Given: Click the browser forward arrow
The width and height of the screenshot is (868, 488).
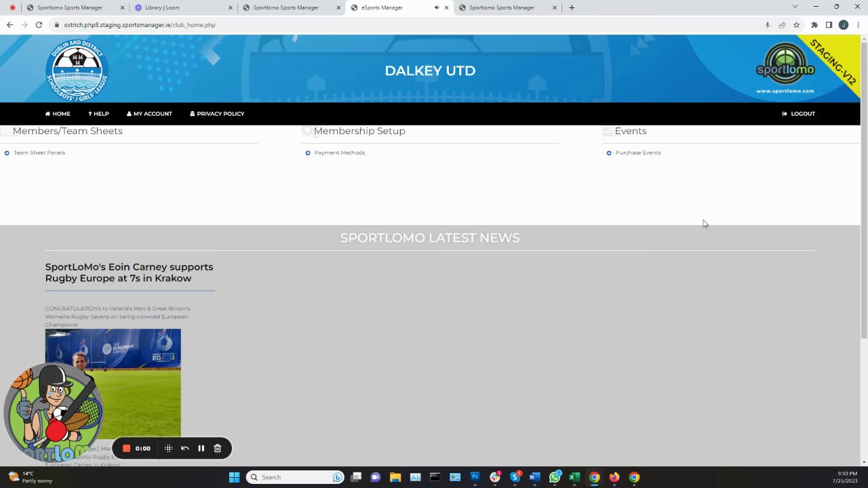Looking at the screenshot, I should (x=24, y=25).
